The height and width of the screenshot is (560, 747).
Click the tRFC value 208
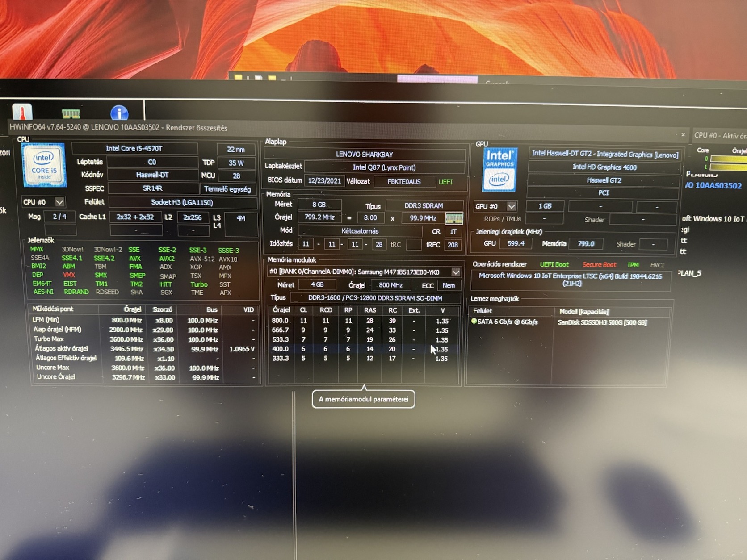tap(453, 245)
